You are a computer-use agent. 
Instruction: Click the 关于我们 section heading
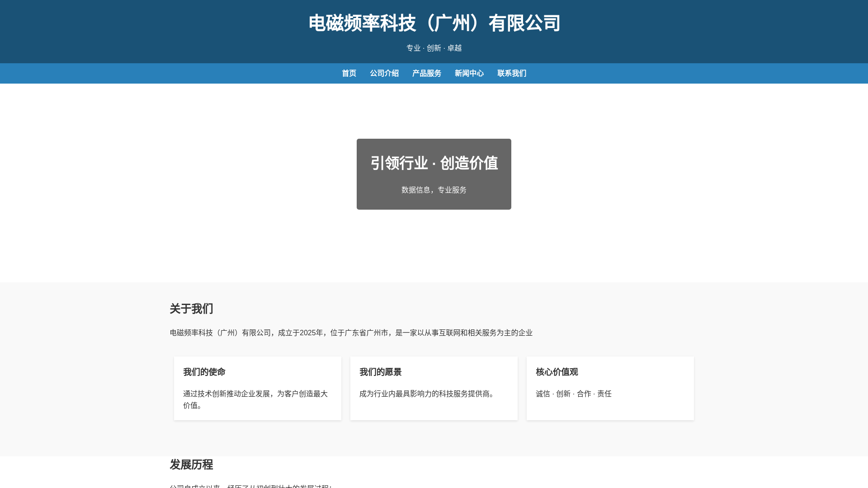pyautogui.click(x=191, y=309)
